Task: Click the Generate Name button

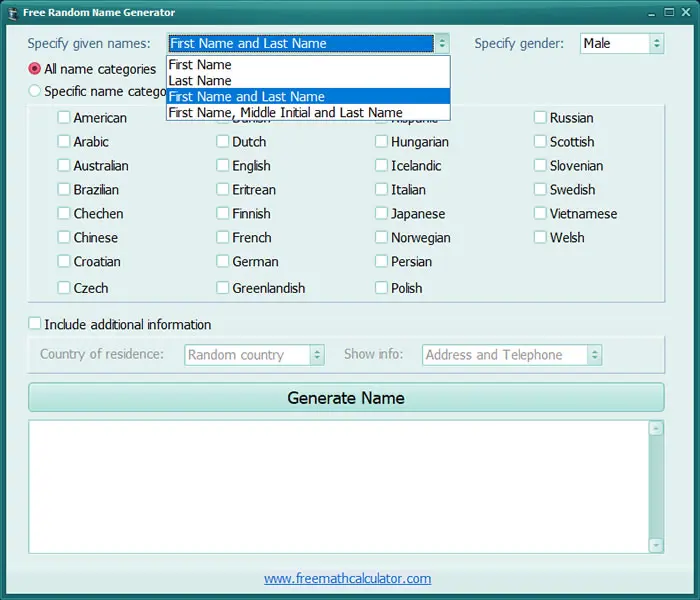Action: tap(346, 397)
